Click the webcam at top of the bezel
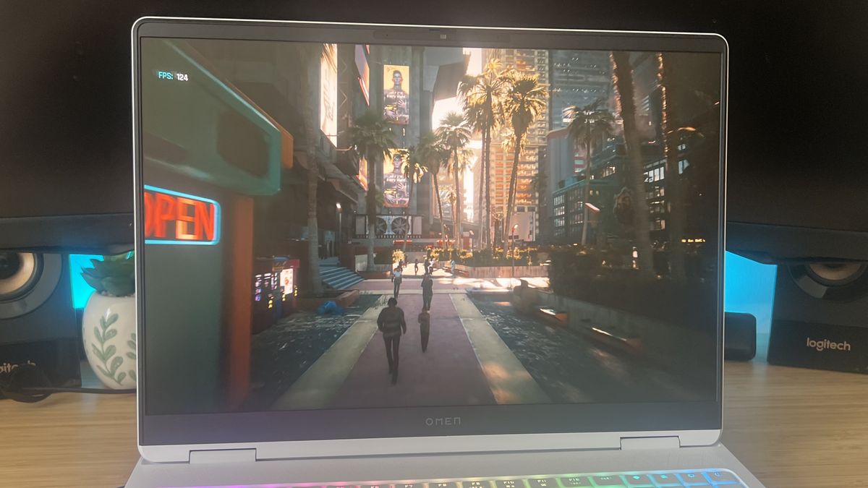The width and height of the screenshot is (868, 488). [441, 34]
